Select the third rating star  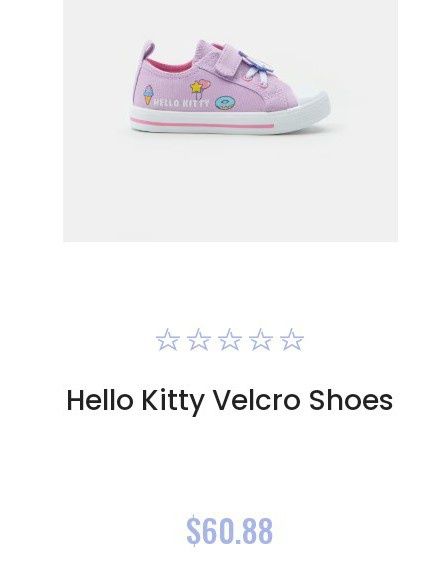pyautogui.click(x=230, y=340)
